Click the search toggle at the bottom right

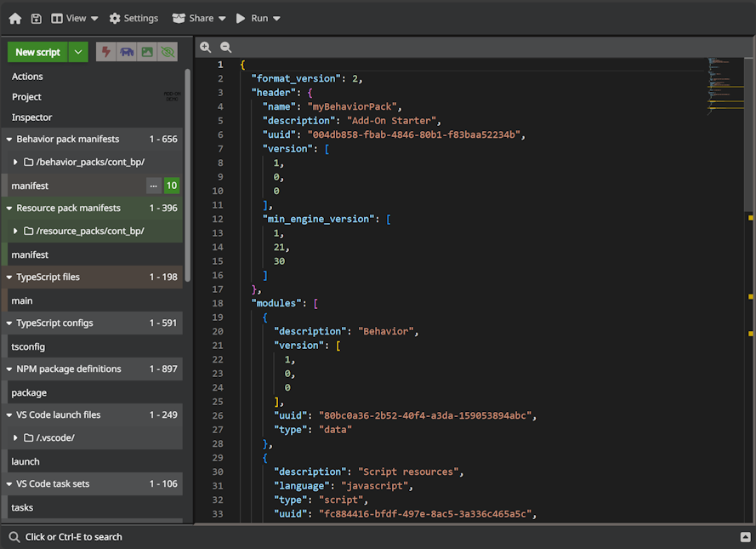point(745,537)
